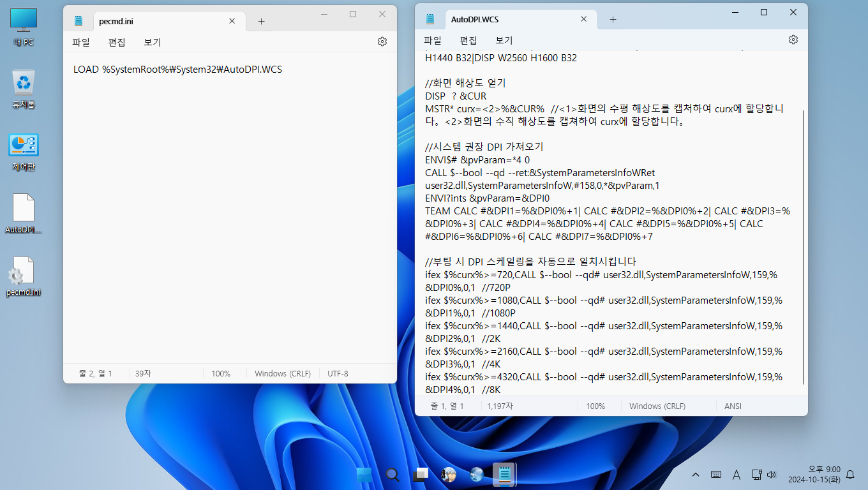Viewport: 868px width, 490px height.
Task: Select the pecmd.ini file on desktop
Action: click(24, 276)
